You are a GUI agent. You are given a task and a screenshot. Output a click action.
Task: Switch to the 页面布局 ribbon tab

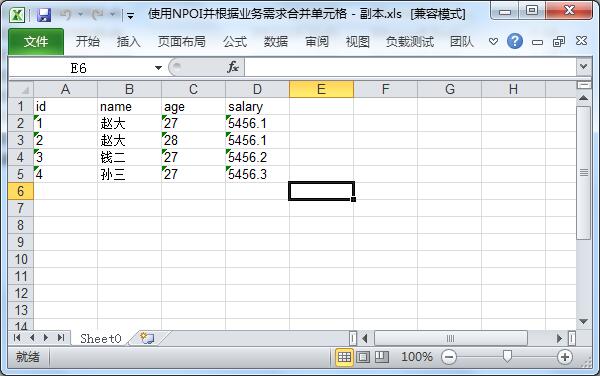[182, 41]
